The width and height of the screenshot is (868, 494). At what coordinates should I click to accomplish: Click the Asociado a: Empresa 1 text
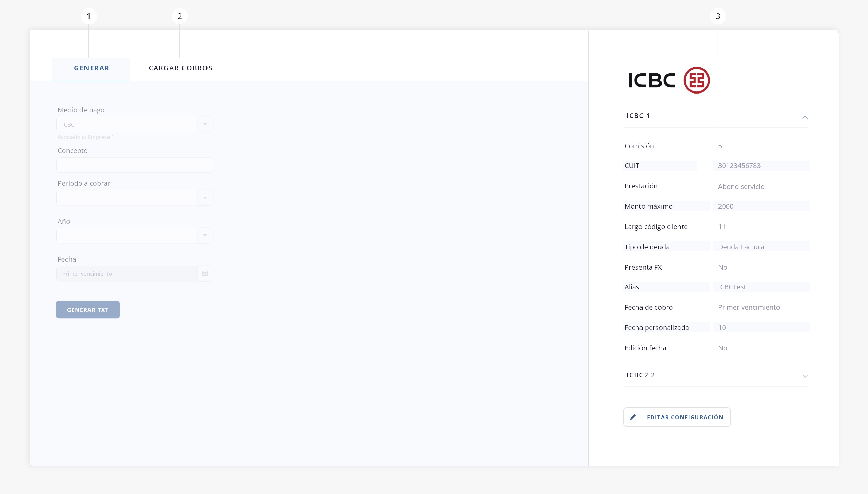point(85,137)
